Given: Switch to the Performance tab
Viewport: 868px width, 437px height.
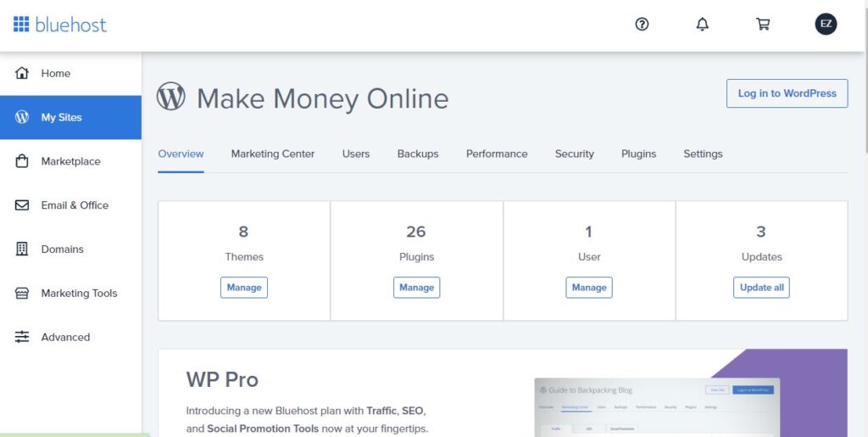Looking at the screenshot, I should [497, 154].
